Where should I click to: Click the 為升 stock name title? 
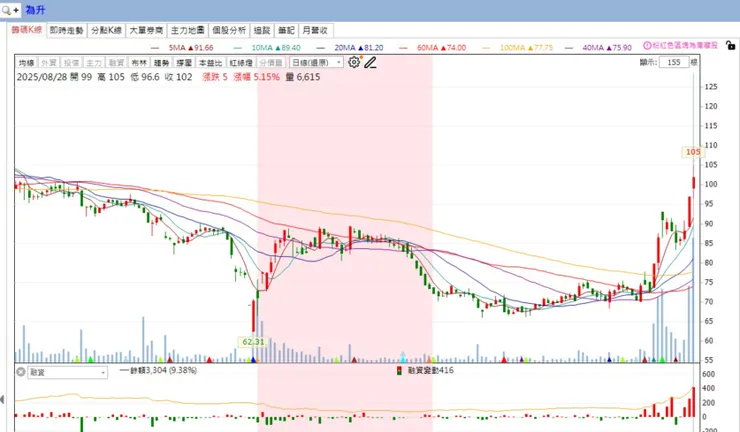coord(35,10)
